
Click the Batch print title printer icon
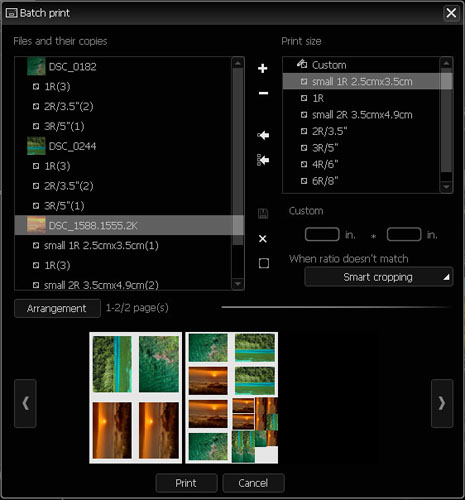pyautogui.click(x=11, y=13)
